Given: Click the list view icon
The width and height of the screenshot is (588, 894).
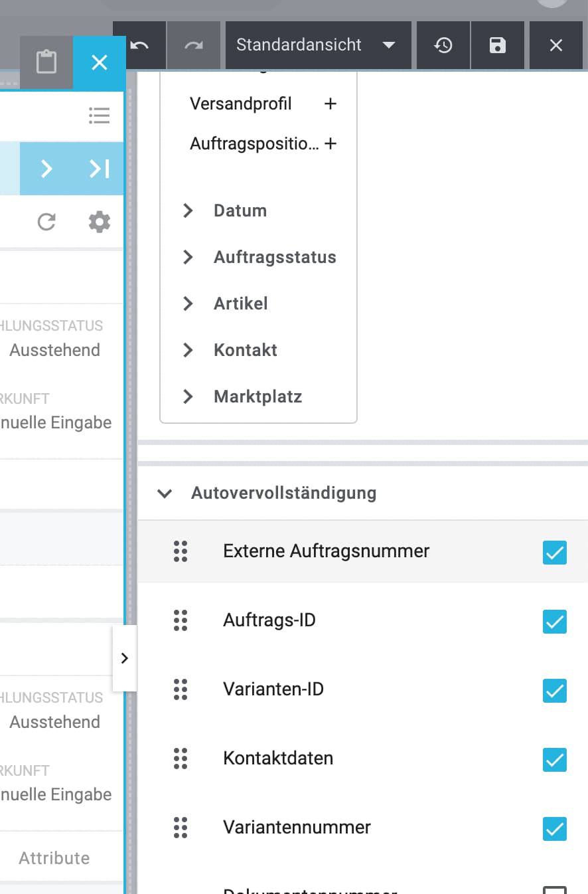Looking at the screenshot, I should (x=100, y=116).
